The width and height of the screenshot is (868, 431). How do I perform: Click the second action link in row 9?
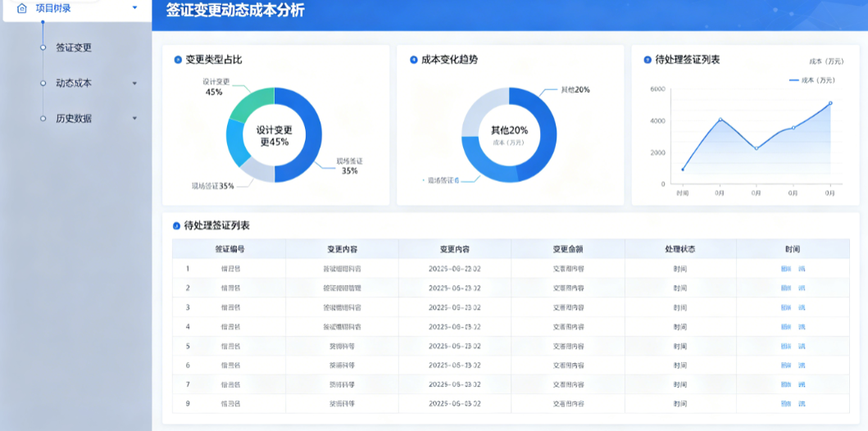pos(802,404)
